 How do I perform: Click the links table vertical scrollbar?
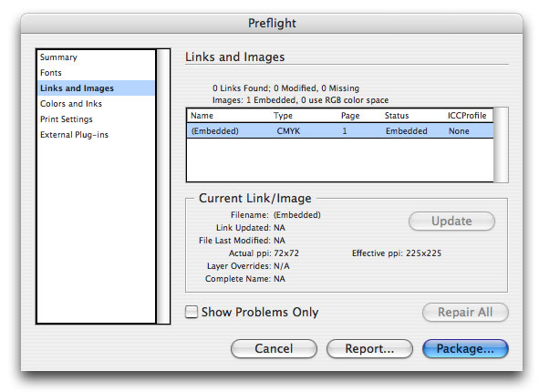click(x=501, y=145)
